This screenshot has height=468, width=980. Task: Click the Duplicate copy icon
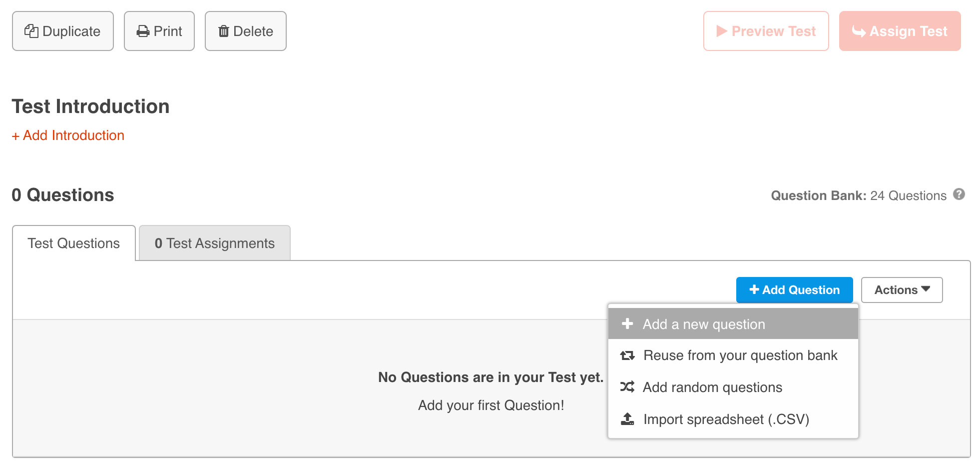coord(31,31)
